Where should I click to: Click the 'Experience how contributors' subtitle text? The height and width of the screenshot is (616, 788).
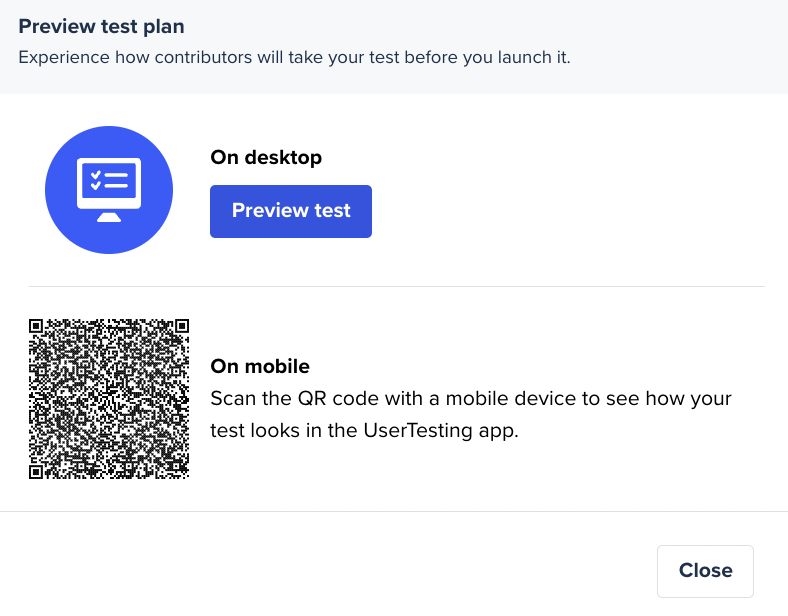[x=294, y=57]
